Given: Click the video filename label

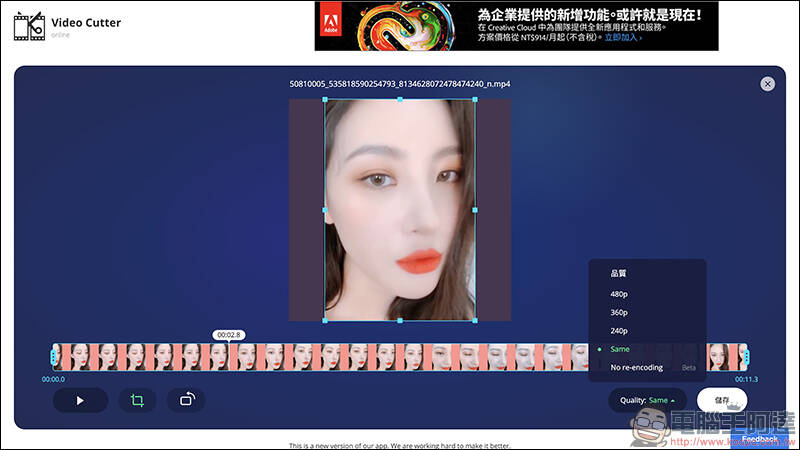Looking at the screenshot, I should tap(400, 84).
